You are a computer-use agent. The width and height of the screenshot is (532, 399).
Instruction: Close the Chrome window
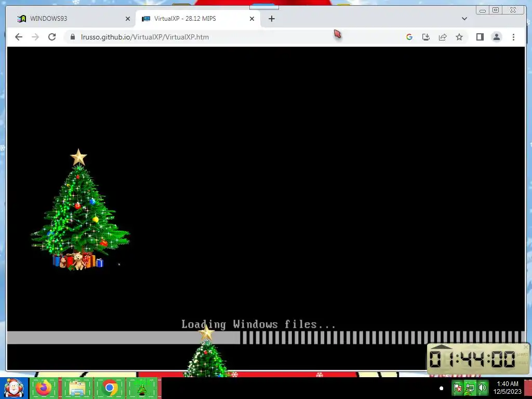pos(513,10)
